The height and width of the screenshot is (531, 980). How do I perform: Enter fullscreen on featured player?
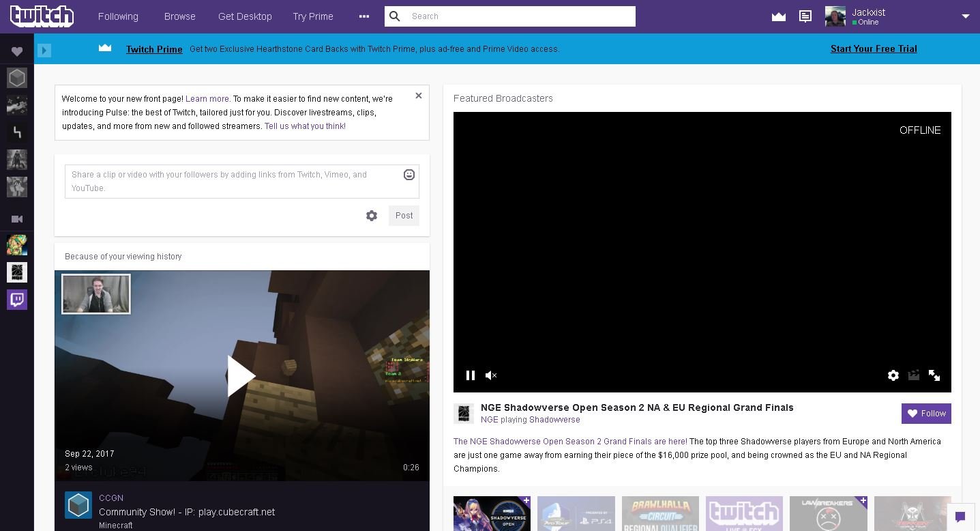[934, 375]
